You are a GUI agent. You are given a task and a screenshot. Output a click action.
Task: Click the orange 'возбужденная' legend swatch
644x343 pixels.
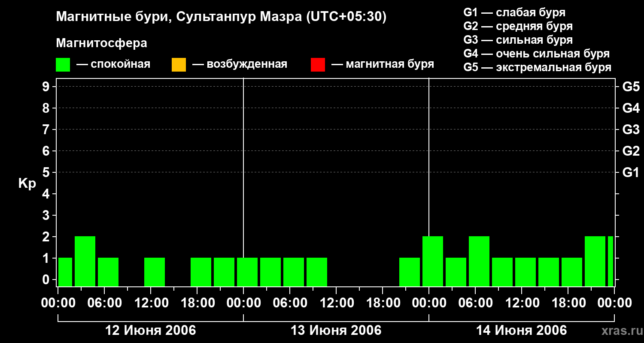(x=179, y=65)
